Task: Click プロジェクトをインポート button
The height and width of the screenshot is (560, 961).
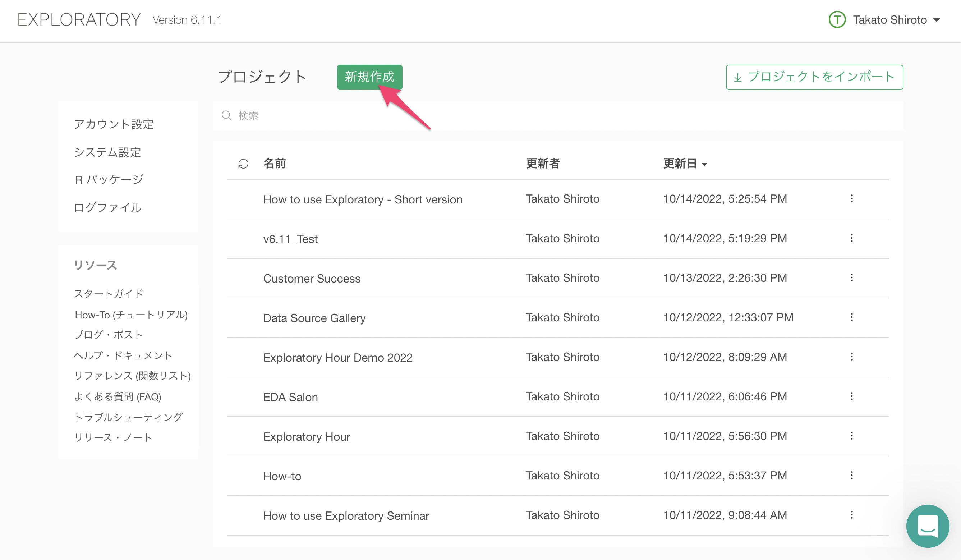Action: [x=814, y=77]
